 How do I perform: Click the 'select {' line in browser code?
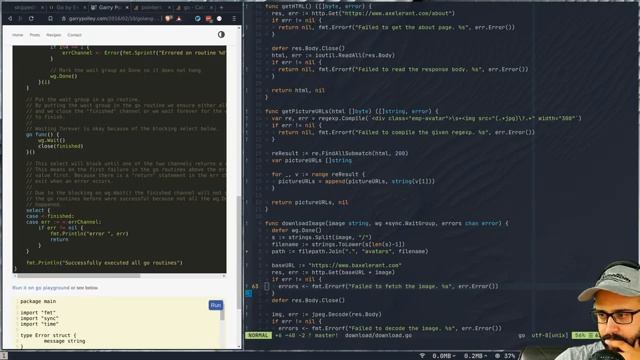(x=38, y=210)
